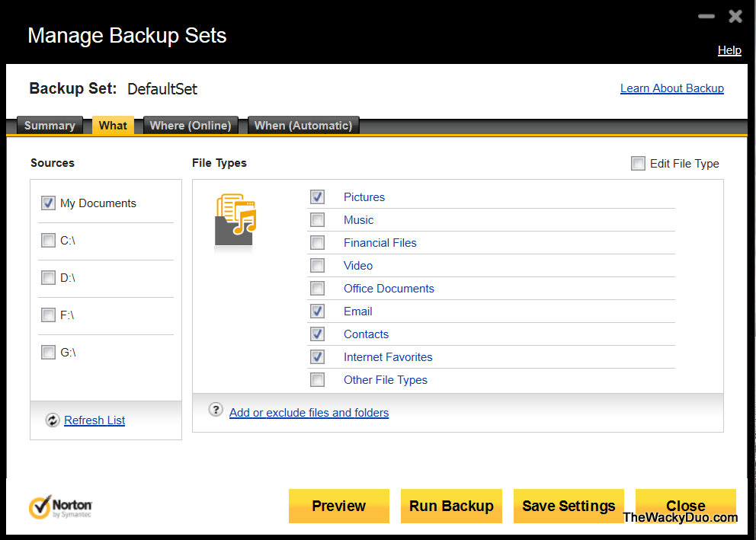Click the question mark help icon

(x=216, y=410)
